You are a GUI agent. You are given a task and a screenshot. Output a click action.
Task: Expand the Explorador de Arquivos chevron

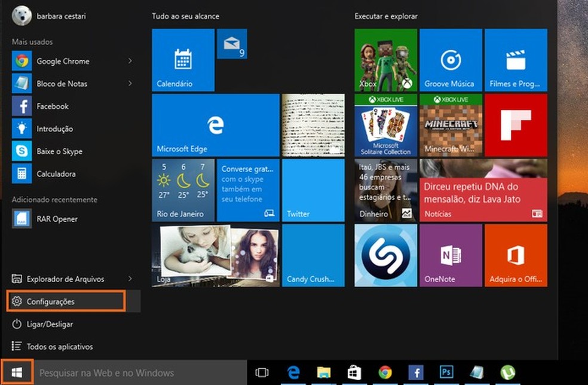[130, 279]
